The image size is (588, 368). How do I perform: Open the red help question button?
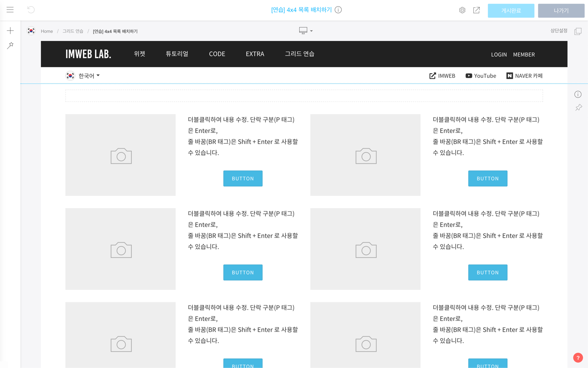578,358
